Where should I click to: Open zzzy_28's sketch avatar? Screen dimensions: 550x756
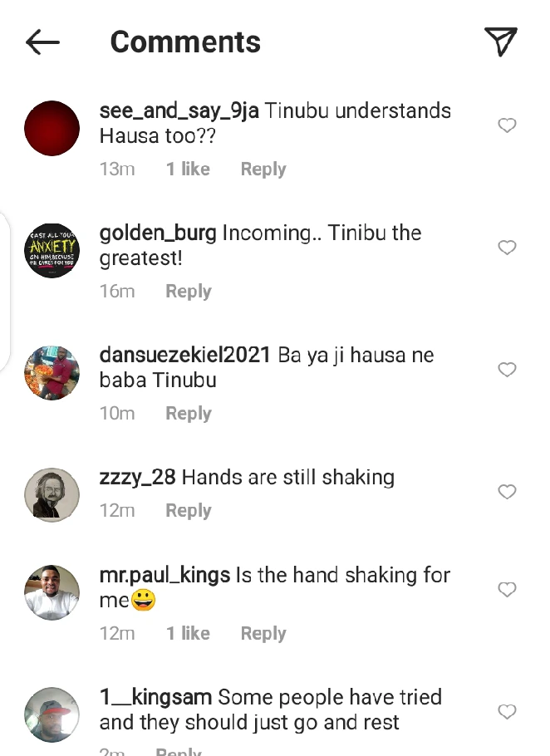[52, 494]
